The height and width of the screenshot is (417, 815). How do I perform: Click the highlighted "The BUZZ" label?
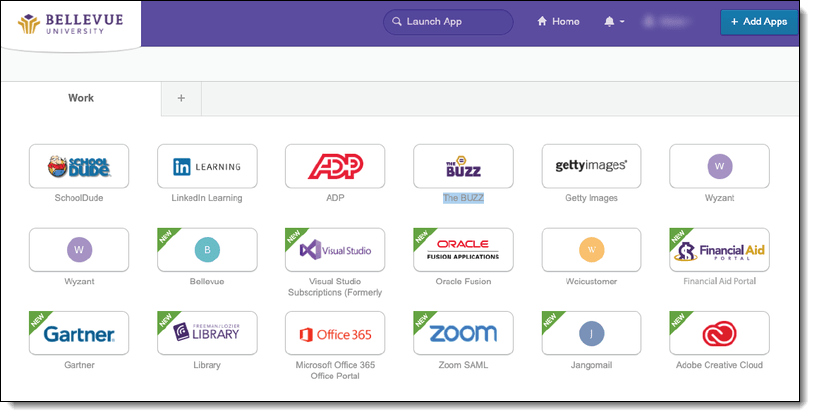[463, 198]
